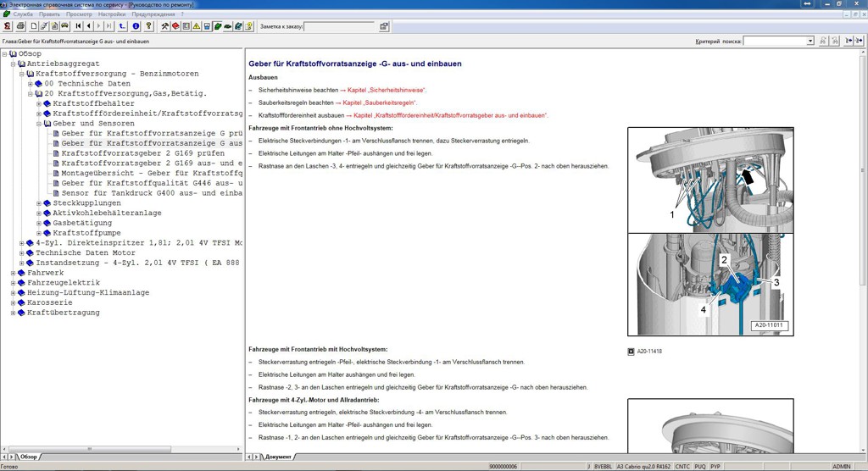Click the print icon in the toolbar
Viewport: 868px width, 471px height.
[20, 26]
